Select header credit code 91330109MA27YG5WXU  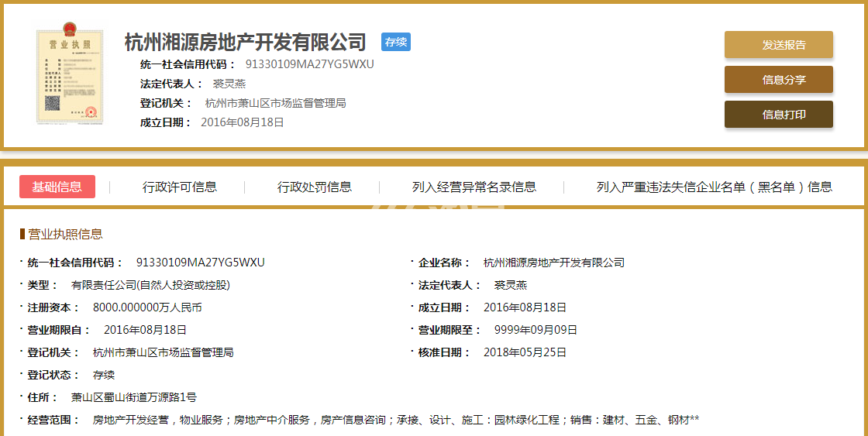(x=310, y=64)
